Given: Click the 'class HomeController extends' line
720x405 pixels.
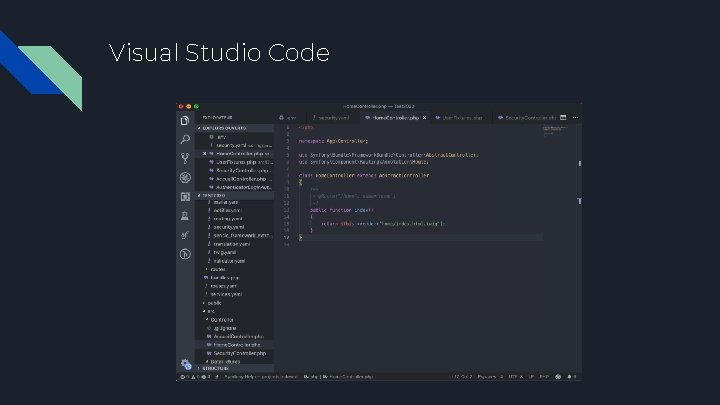Looking at the screenshot, I should [364, 175].
